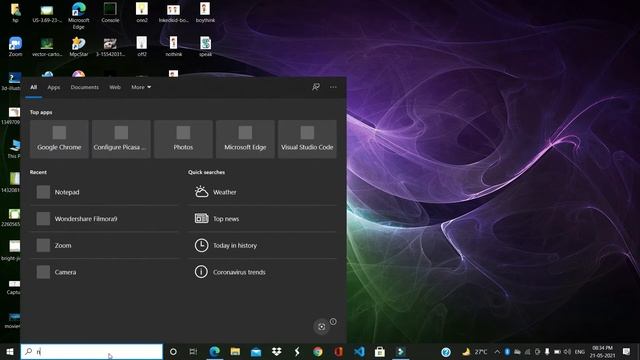Click the info icon beside screenshot search

point(333,322)
